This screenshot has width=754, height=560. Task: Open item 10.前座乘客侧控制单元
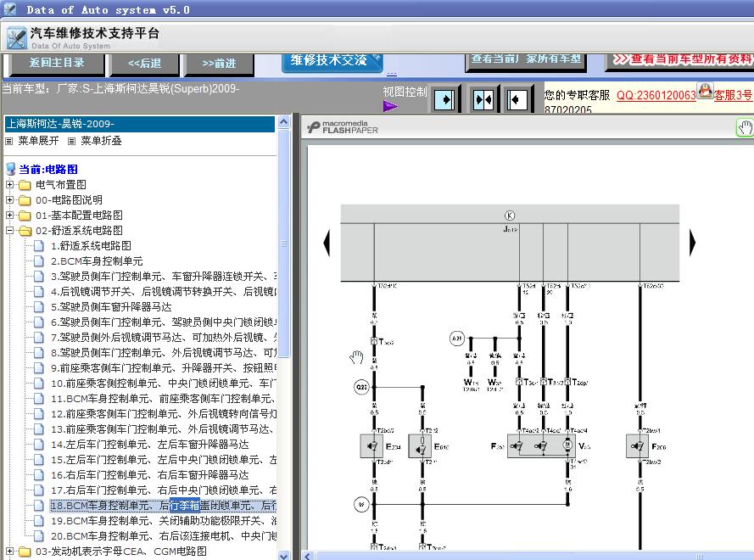tap(164, 384)
